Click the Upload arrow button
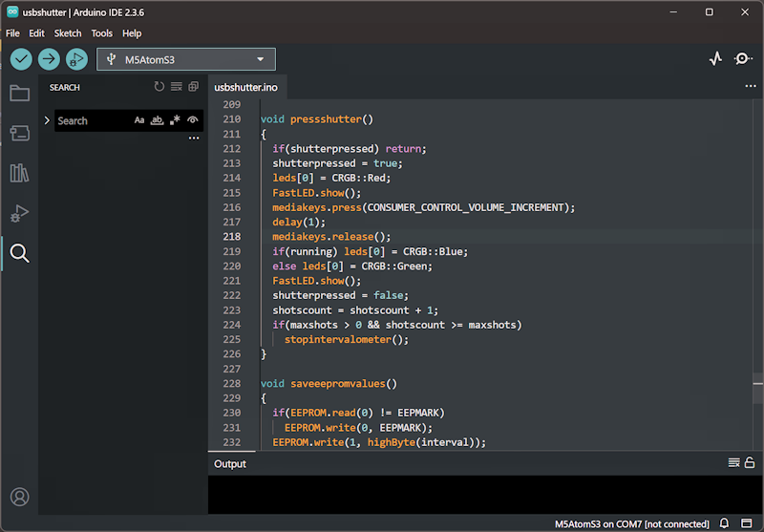 coord(49,59)
